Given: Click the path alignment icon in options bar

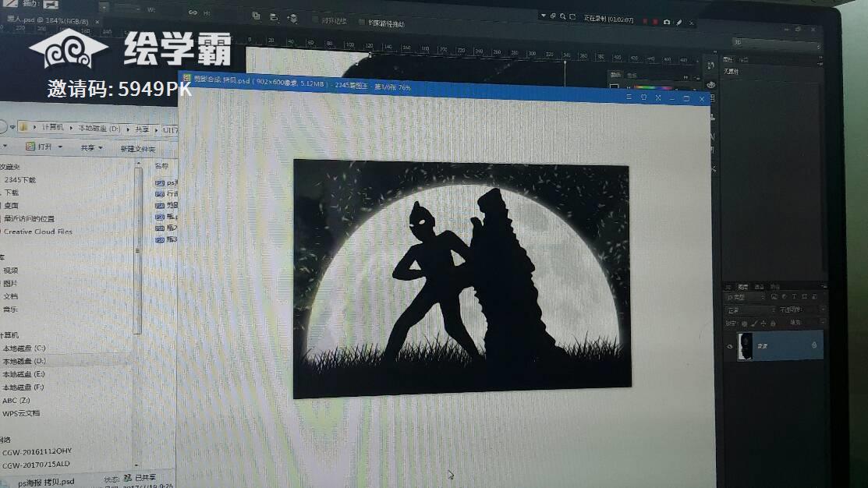Looking at the screenshot, I should click(x=274, y=17).
